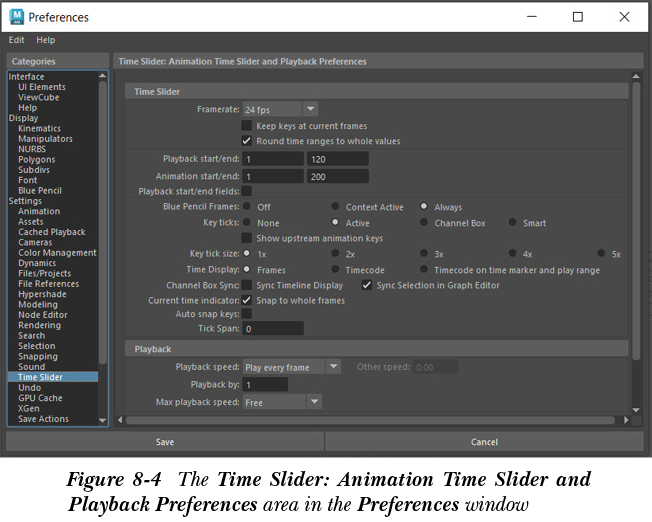Click the Maya icon in the title bar
Screen dimensions: 652x522
[x=16, y=17]
